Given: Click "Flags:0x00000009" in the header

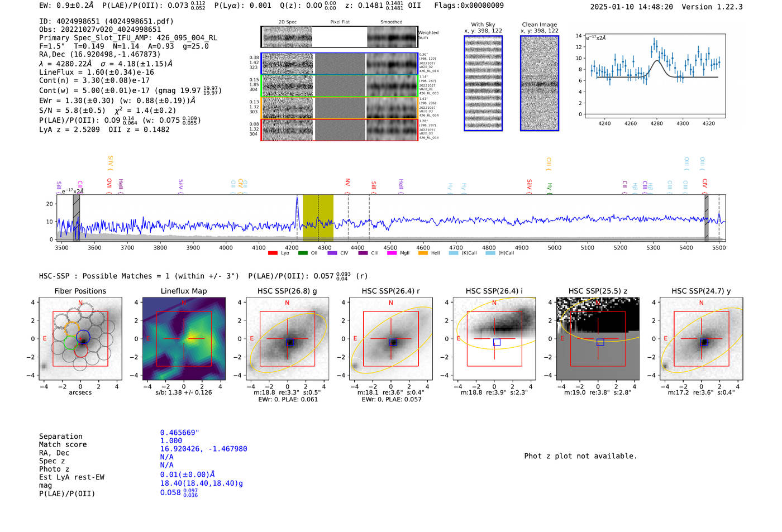Looking at the screenshot, I should tap(469, 6).
